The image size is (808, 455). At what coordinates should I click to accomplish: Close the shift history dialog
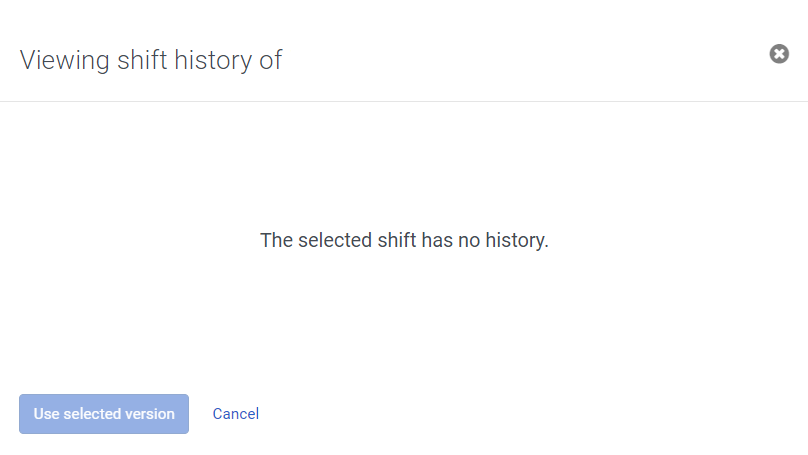(x=779, y=54)
